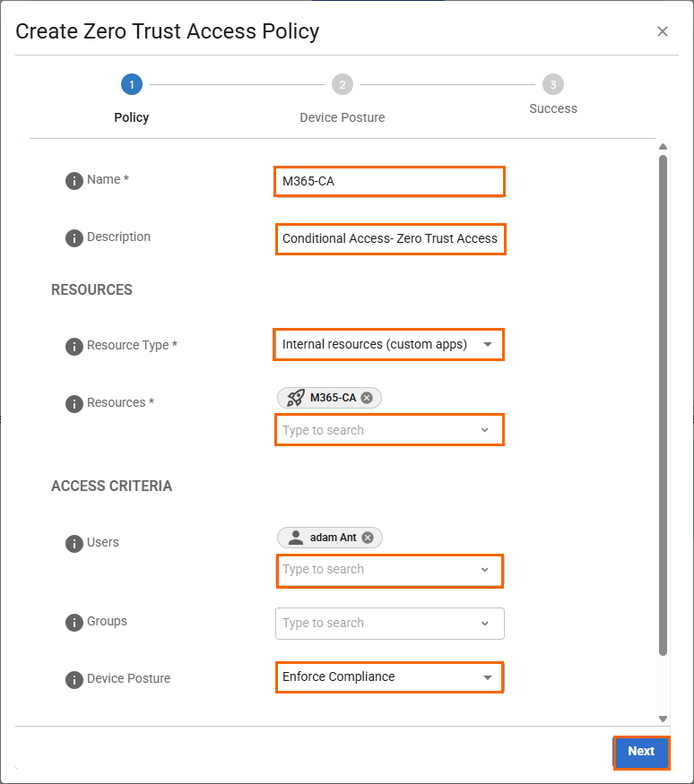Click the Name field containing M365-CA
The image size is (694, 784).
click(x=389, y=182)
